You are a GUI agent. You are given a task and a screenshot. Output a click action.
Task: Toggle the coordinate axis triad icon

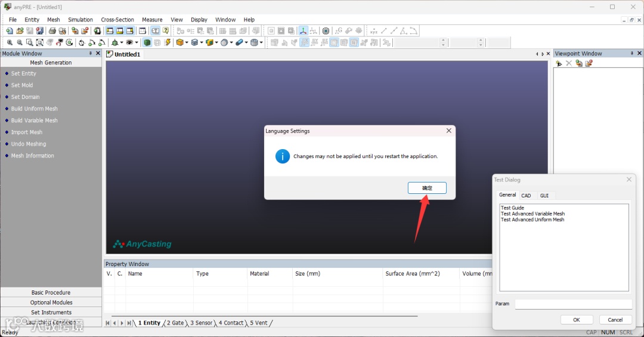coord(303,31)
